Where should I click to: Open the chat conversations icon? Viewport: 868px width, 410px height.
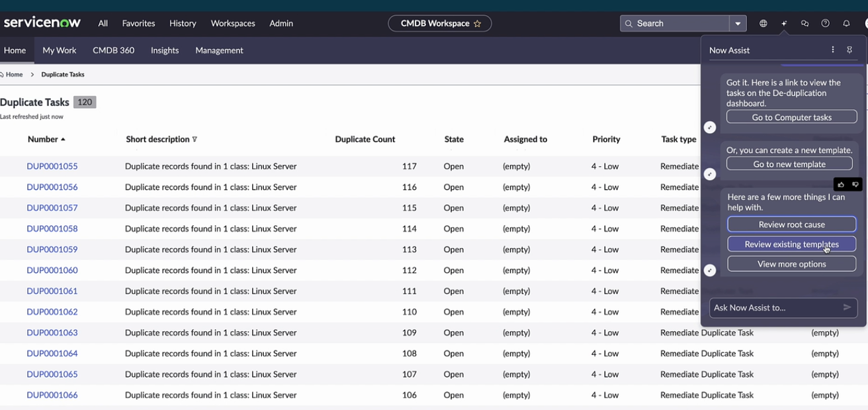pyautogui.click(x=804, y=23)
